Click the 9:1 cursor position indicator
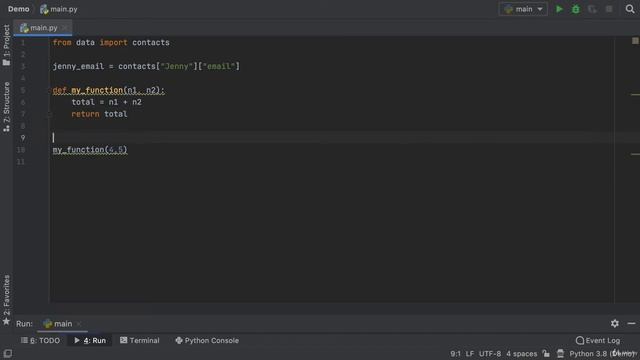 456,354
